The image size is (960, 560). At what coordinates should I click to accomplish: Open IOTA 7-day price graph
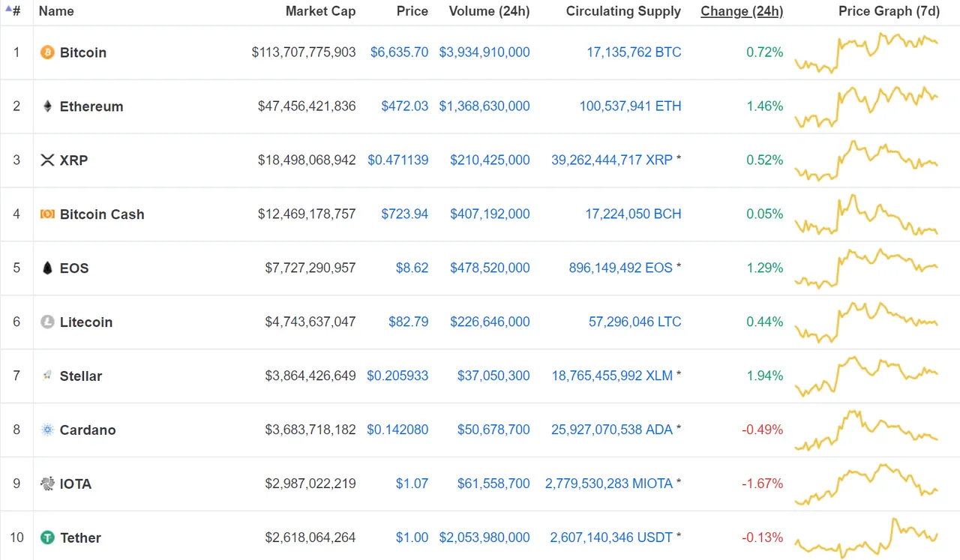pyautogui.click(x=866, y=484)
